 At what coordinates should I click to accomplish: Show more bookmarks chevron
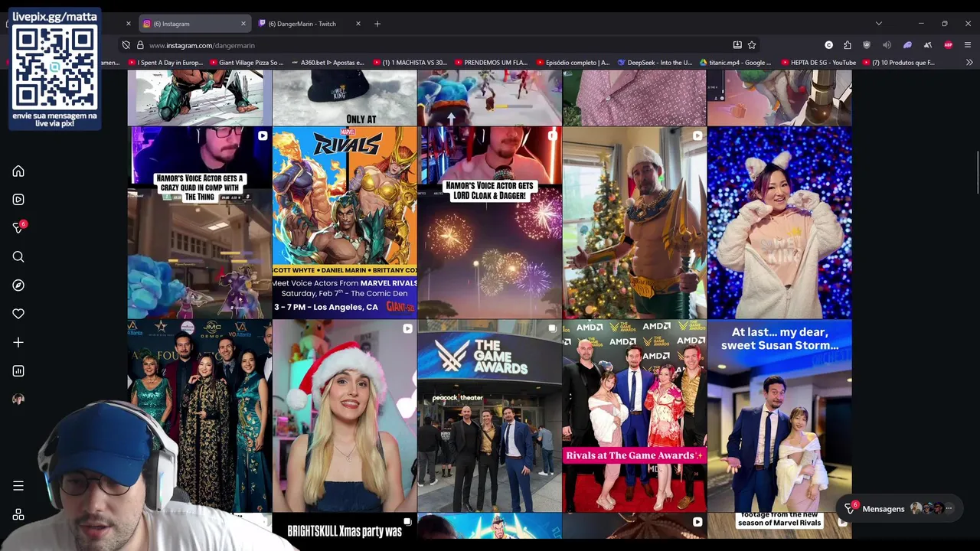[x=969, y=63]
